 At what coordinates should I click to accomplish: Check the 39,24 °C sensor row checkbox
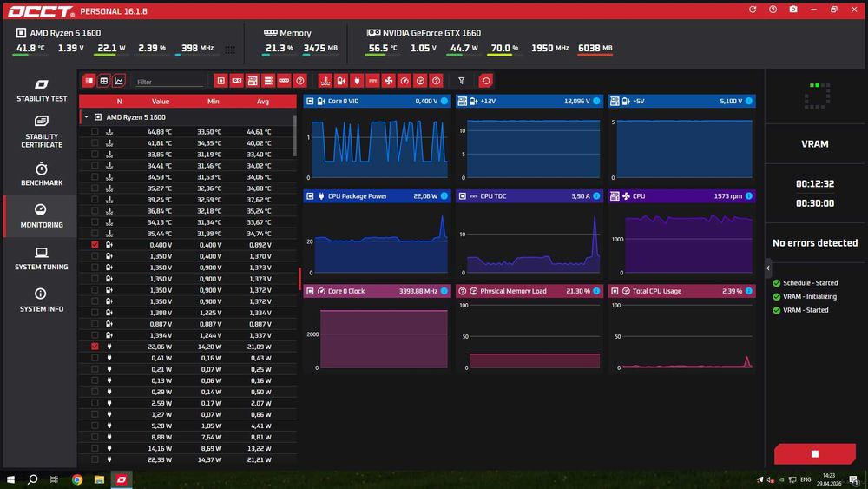coord(95,200)
